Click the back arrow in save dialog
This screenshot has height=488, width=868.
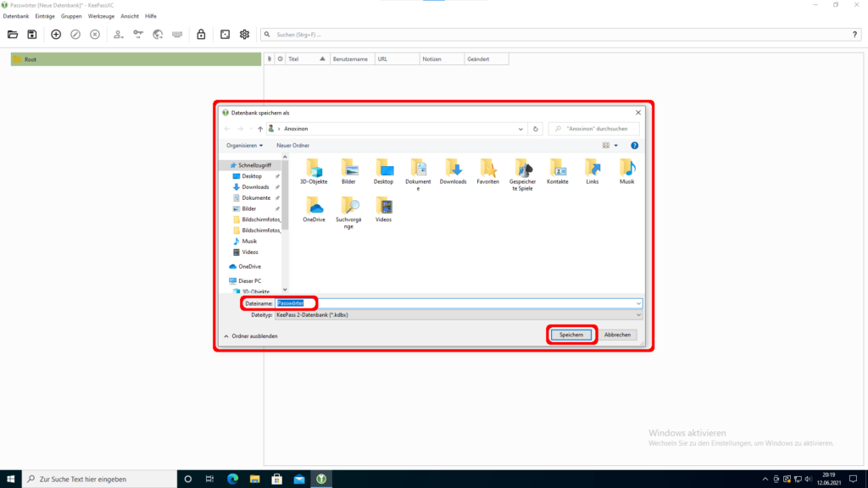(x=227, y=129)
